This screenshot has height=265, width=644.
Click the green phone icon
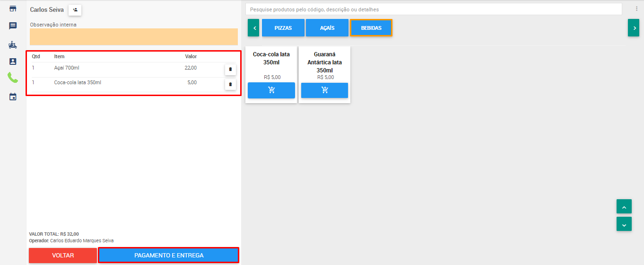pos(13,78)
